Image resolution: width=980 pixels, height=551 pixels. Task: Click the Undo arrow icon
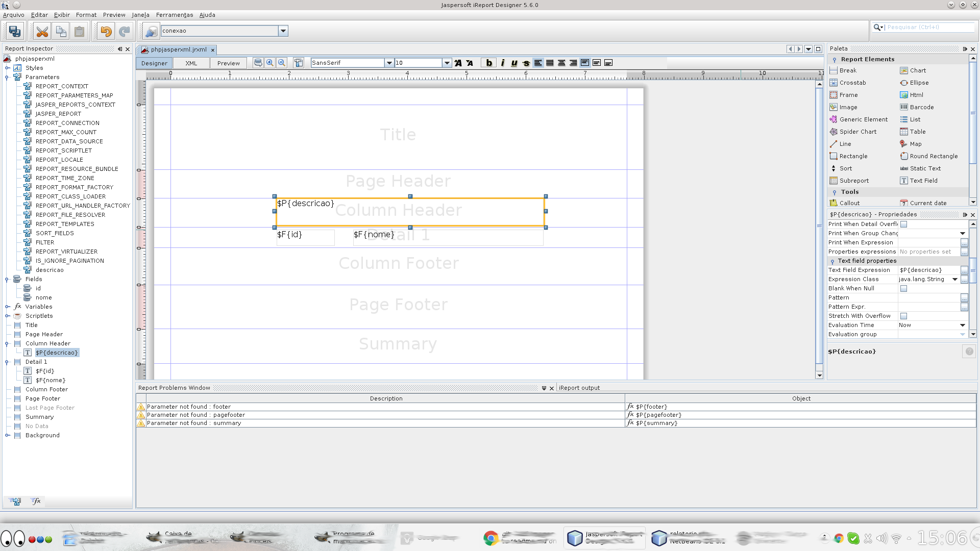[x=106, y=31]
